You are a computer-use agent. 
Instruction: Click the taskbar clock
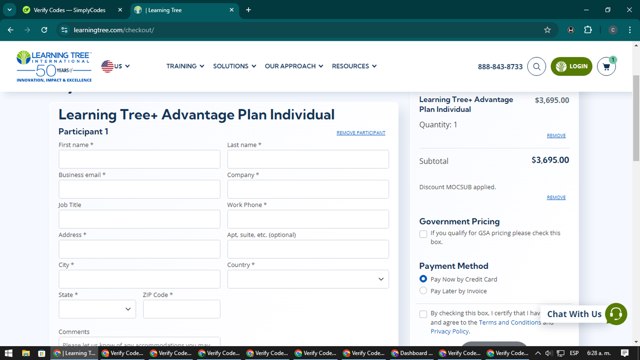coord(599,353)
